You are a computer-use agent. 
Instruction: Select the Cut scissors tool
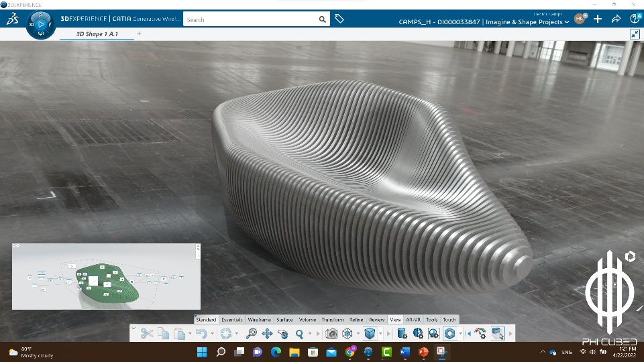point(147,333)
